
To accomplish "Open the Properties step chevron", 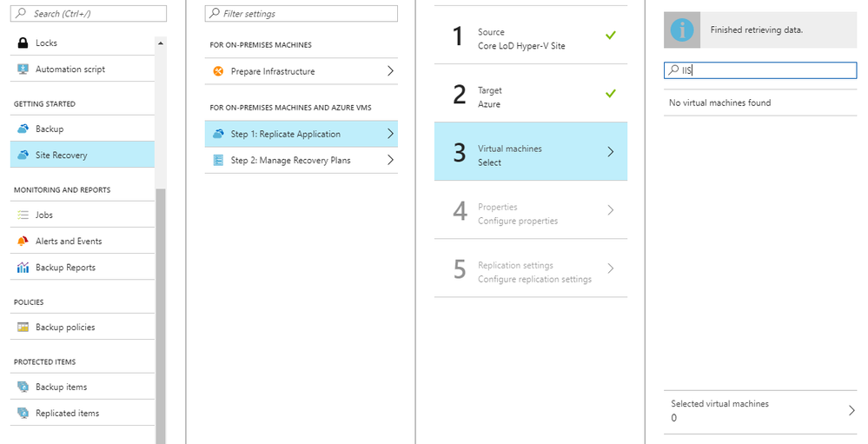I will (610, 209).
